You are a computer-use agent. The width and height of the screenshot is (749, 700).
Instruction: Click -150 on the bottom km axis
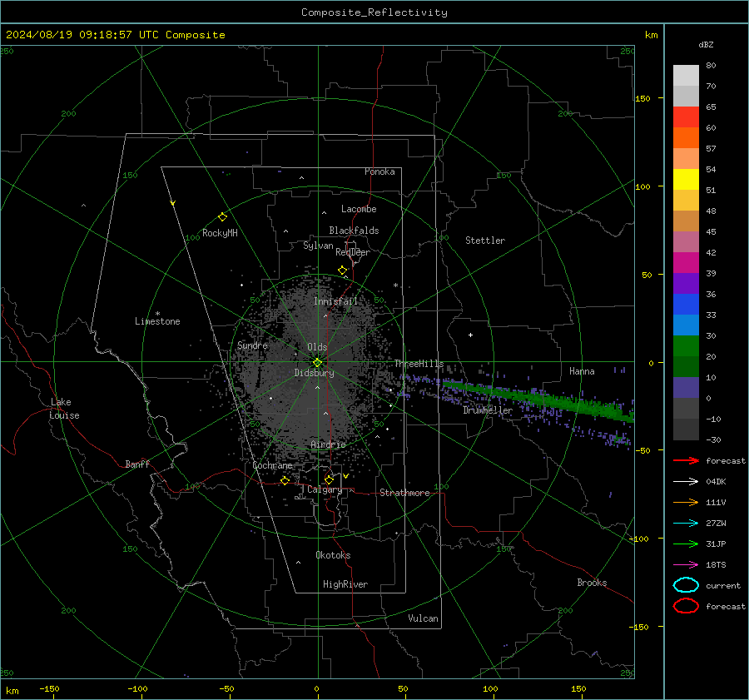click(x=49, y=688)
